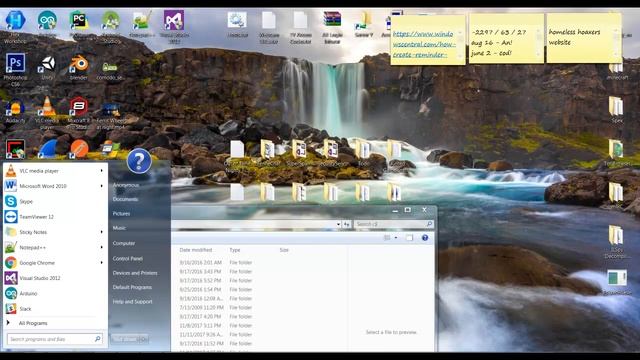Screen dimensions: 640x360
Task: Click the Slack icon in Start menu
Action: [11, 309]
